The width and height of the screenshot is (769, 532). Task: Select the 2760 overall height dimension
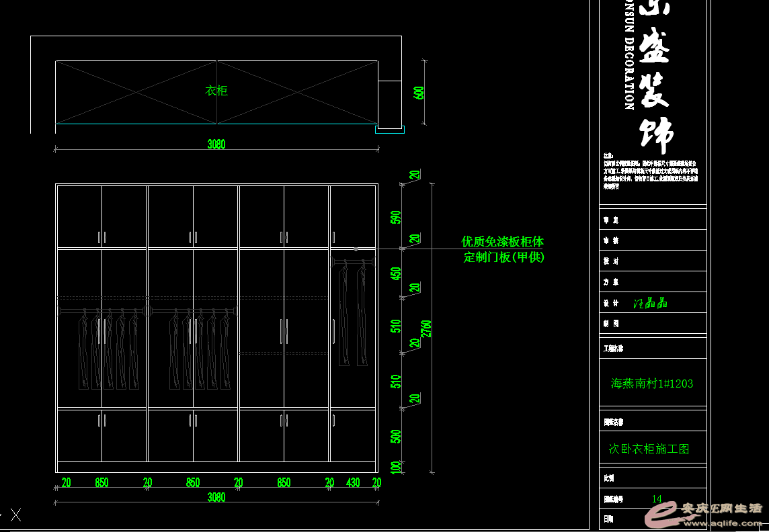[426, 329]
